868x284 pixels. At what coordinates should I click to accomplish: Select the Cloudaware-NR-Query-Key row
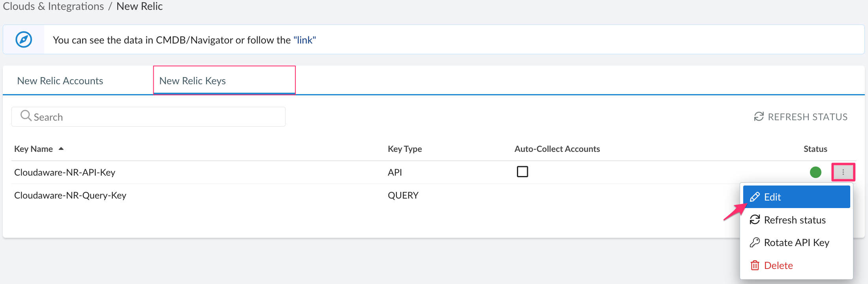(x=70, y=195)
